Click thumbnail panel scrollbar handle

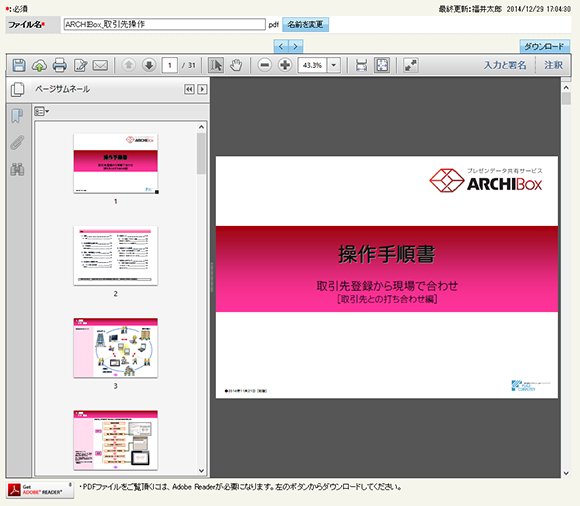201,154
